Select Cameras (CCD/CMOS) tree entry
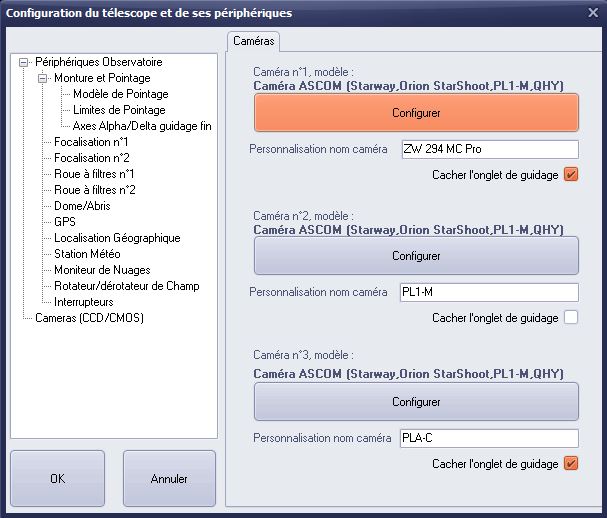Viewport: 607px width, 518px height. pos(89,318)
